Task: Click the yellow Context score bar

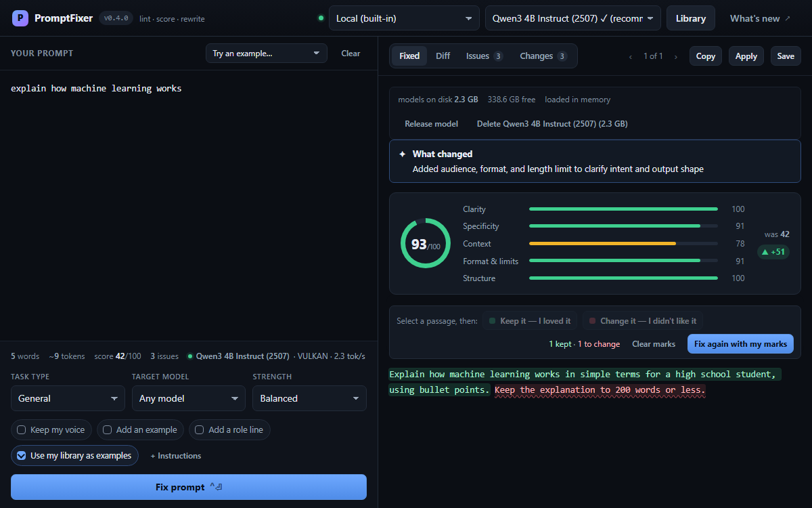Action: pos(623,244)
